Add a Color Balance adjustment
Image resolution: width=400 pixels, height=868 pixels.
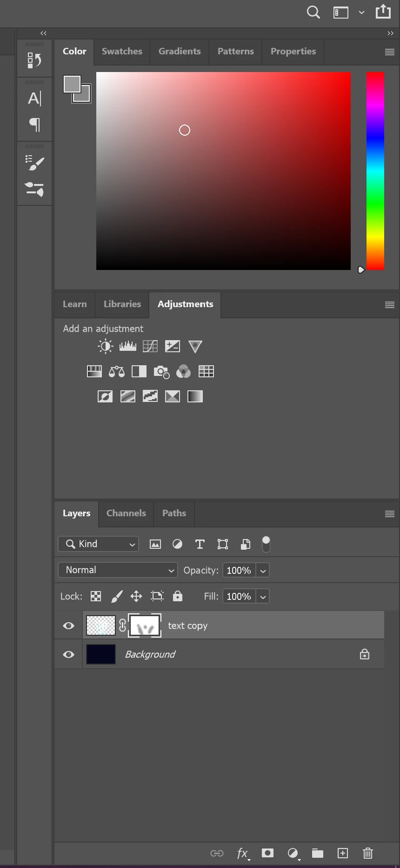(117, 371)
